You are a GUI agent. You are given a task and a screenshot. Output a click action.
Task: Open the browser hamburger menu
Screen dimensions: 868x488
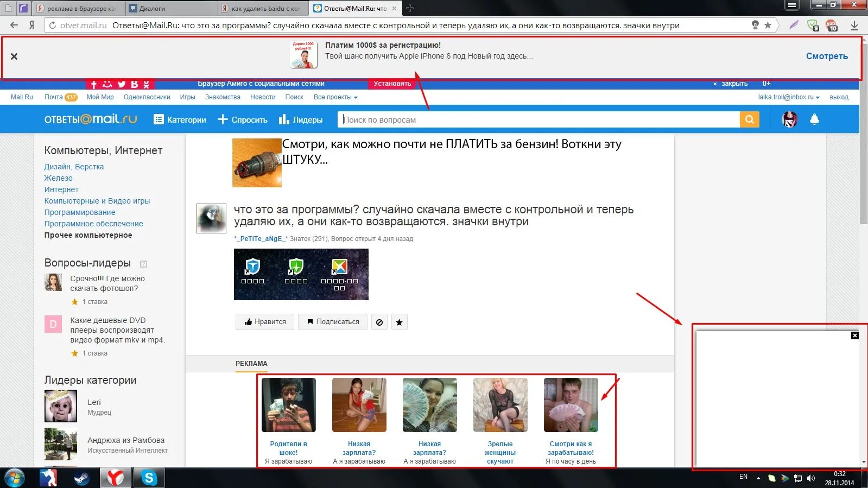click(792, 5)
